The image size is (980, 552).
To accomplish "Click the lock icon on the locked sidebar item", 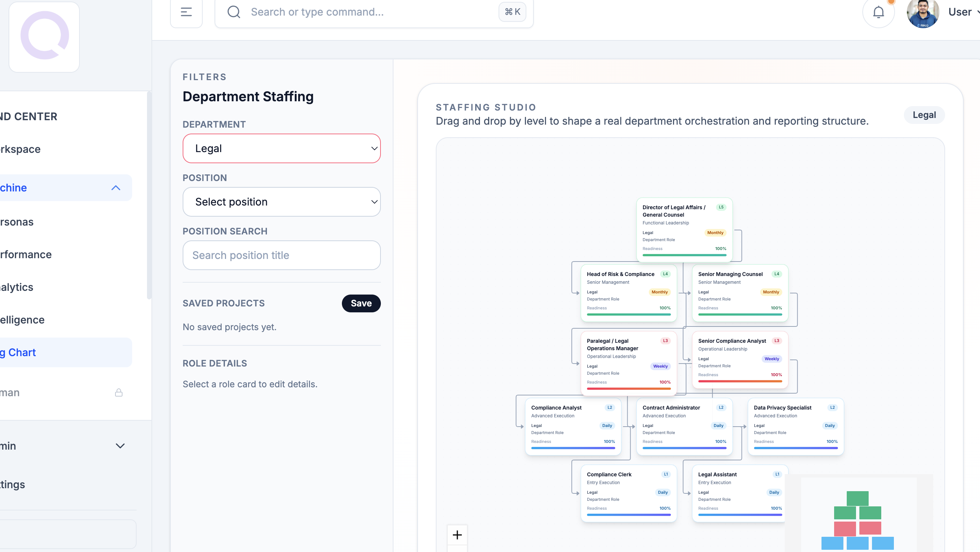I will 118,392.
